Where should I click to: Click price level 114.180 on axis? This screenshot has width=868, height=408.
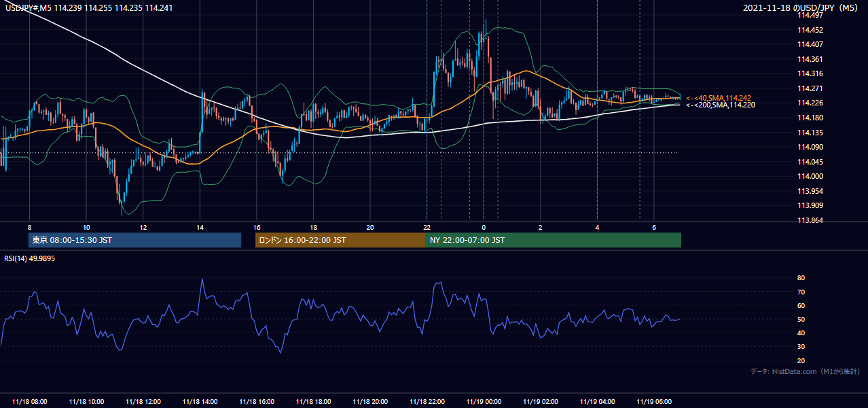[810, 118]
